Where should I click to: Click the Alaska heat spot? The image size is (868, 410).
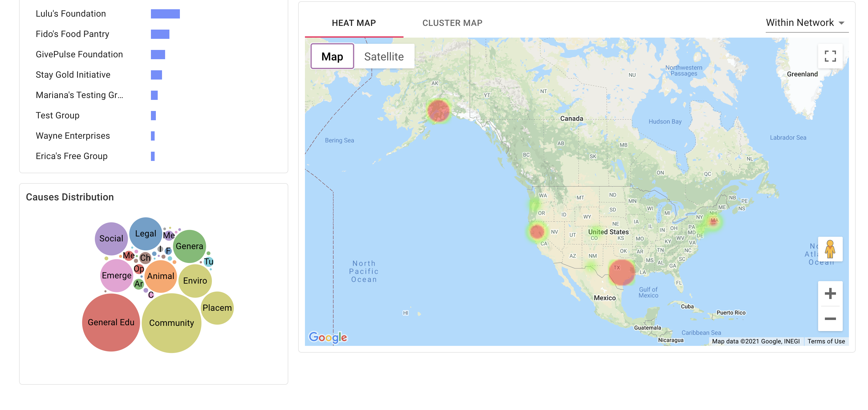pyautogui.click(x=438, y=111)
